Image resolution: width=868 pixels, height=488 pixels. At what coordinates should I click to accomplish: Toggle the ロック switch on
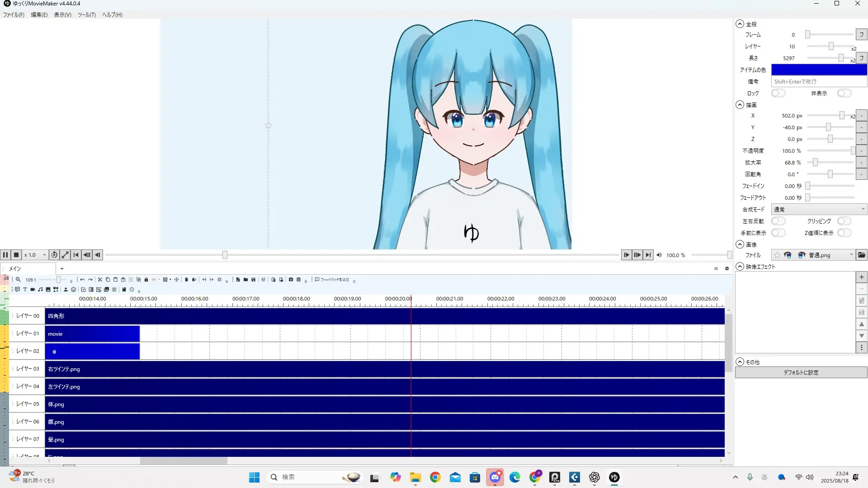coord(778,94)
